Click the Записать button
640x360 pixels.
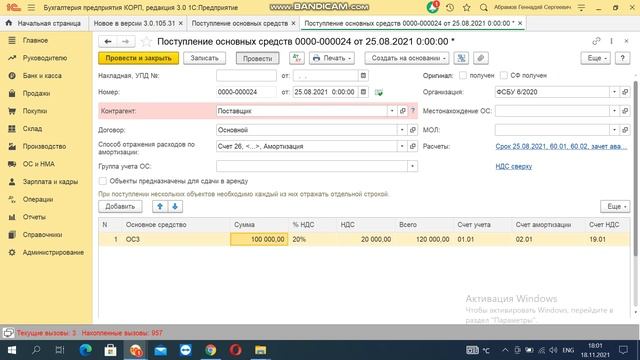point(204,58)
